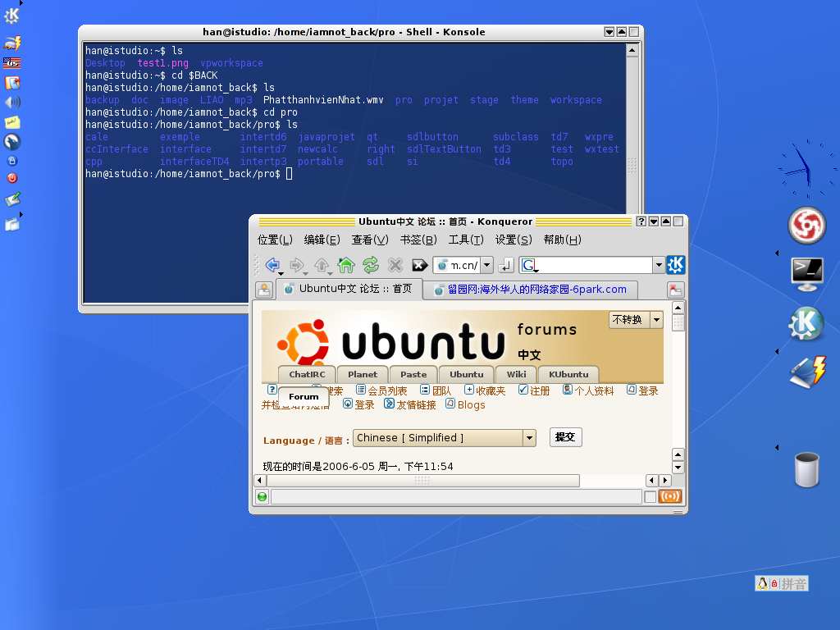Close the current Konqueror tab
The image size is (840, 630).
[x=676, y=290]
